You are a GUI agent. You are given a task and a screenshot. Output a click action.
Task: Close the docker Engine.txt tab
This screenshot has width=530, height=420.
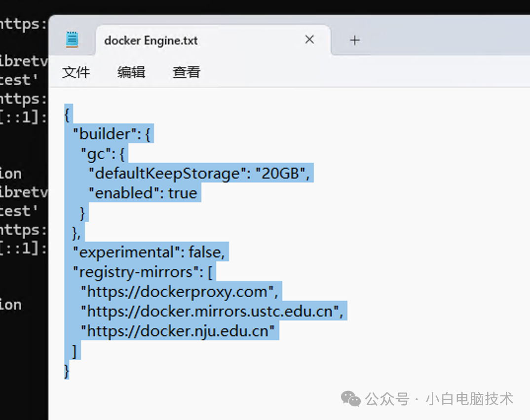[309, 39]
